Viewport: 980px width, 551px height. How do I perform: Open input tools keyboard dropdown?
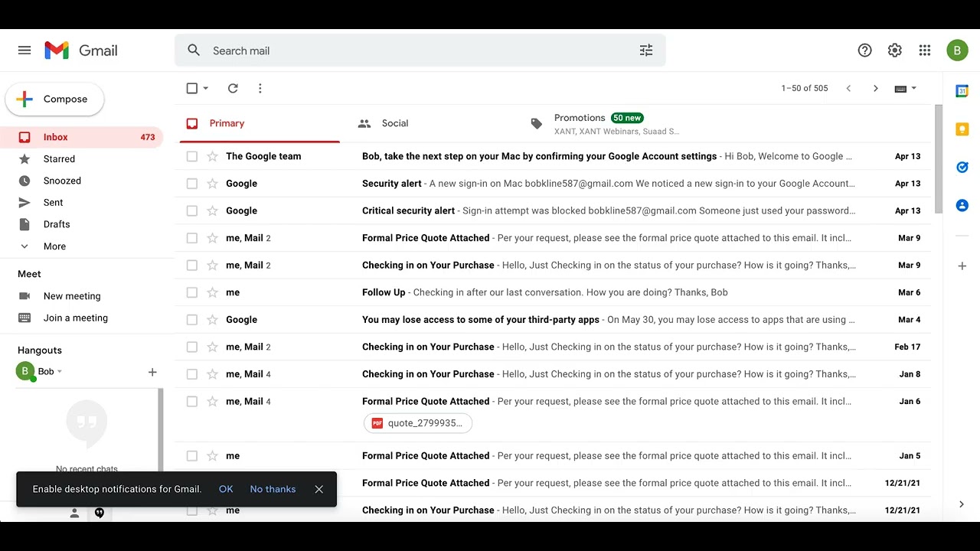[906, 89]
